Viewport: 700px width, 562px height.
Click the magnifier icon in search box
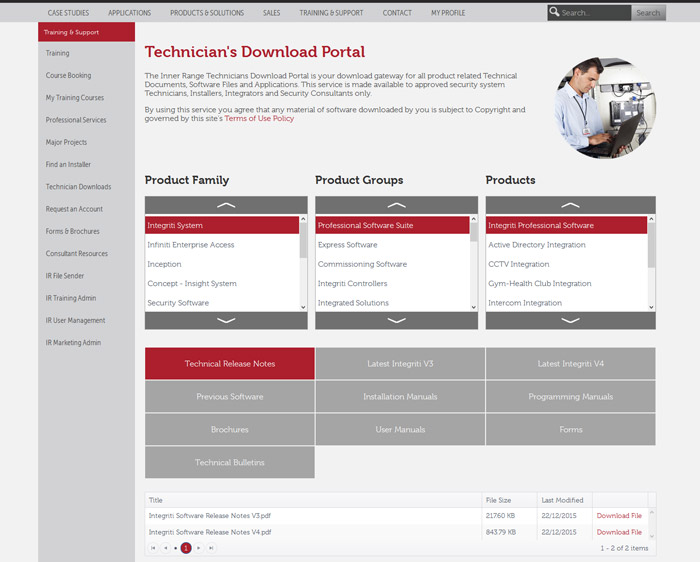click(554, 12)
